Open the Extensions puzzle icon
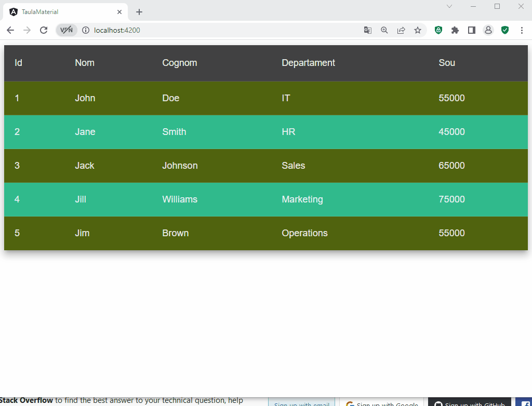Viewport: 532px width, 406px height. [x=455, y=30]
